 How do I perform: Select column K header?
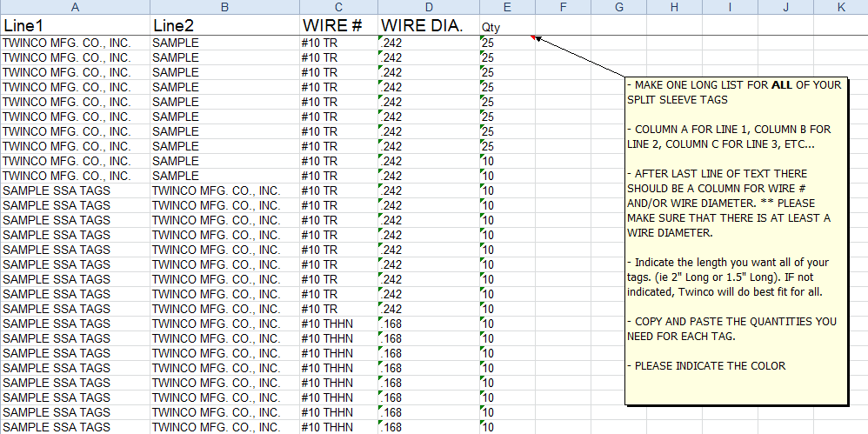coord(841,7)
